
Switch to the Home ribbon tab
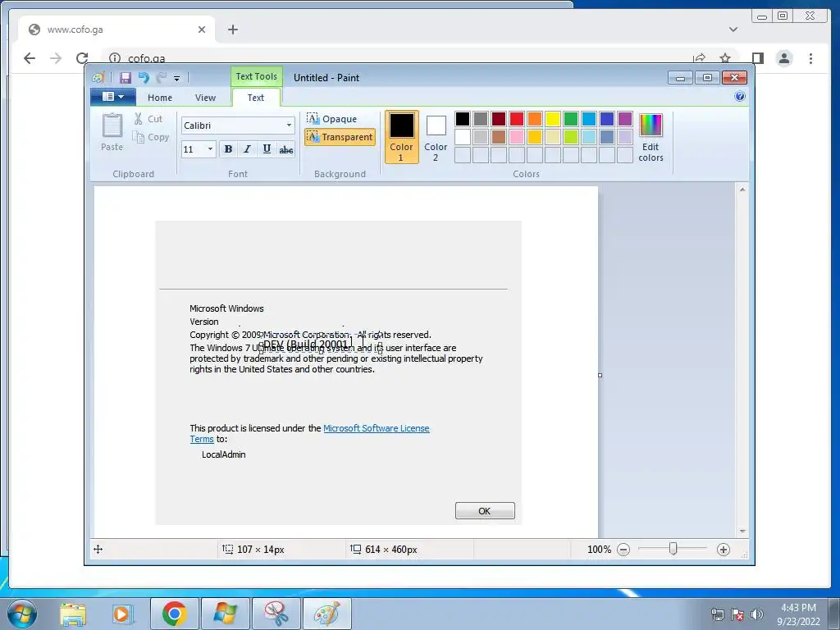(160, 98)
